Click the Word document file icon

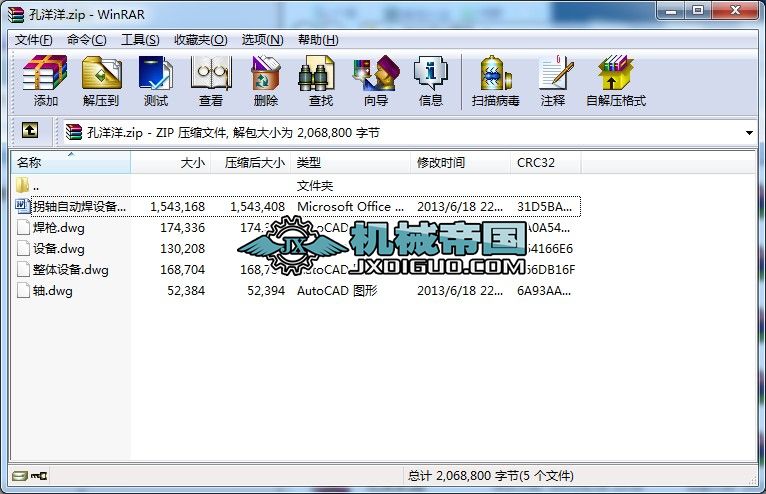tap(22, 206)
